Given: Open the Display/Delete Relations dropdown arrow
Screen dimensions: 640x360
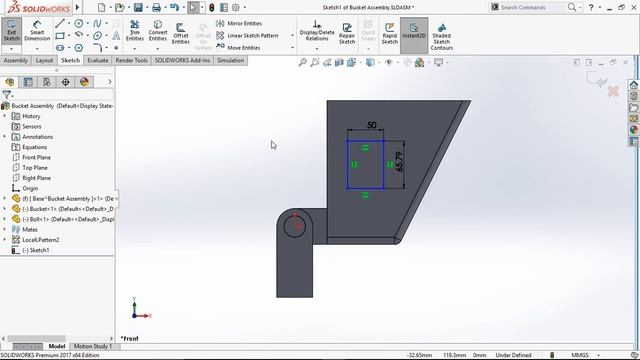Looking at the screenshot, I should [317, 49].
